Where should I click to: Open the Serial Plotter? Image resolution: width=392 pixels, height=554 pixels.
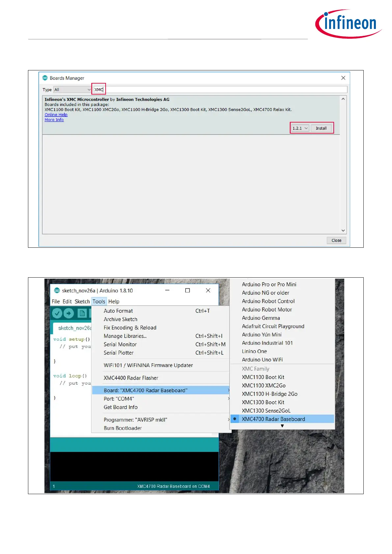(161, 353)
